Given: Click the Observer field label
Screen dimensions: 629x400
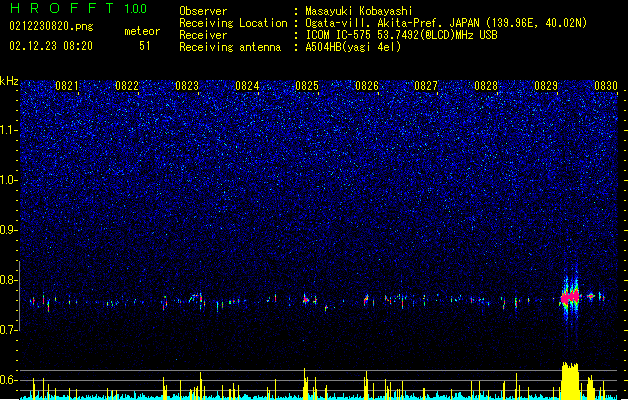Looking at the screenshot, I should [203, 11].
